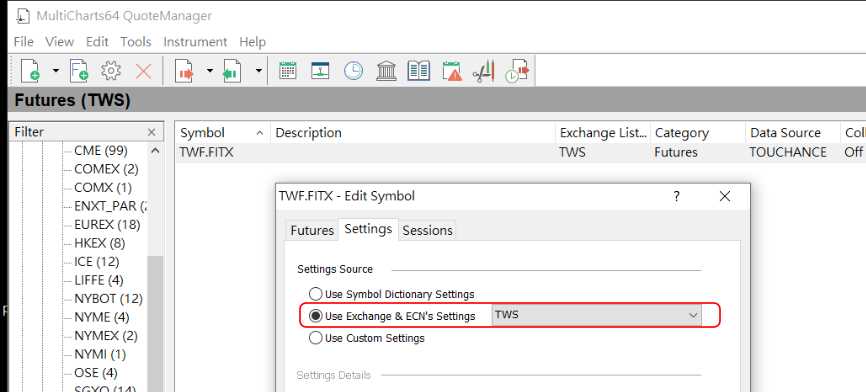
Task: Click the QuoteManager title bar app icon
Action: pos(22,15)
